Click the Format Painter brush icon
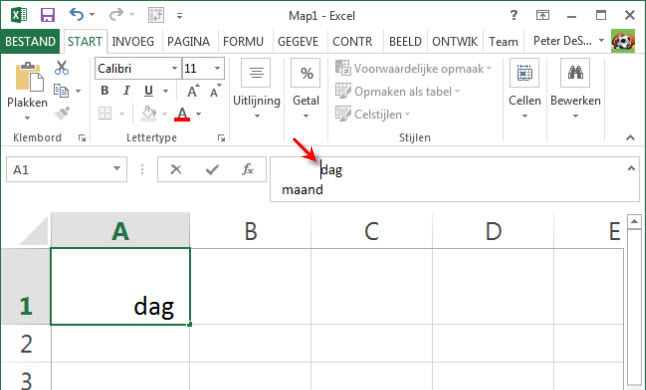The width and height of the screenshot is (646, 390). click(62, 113)
